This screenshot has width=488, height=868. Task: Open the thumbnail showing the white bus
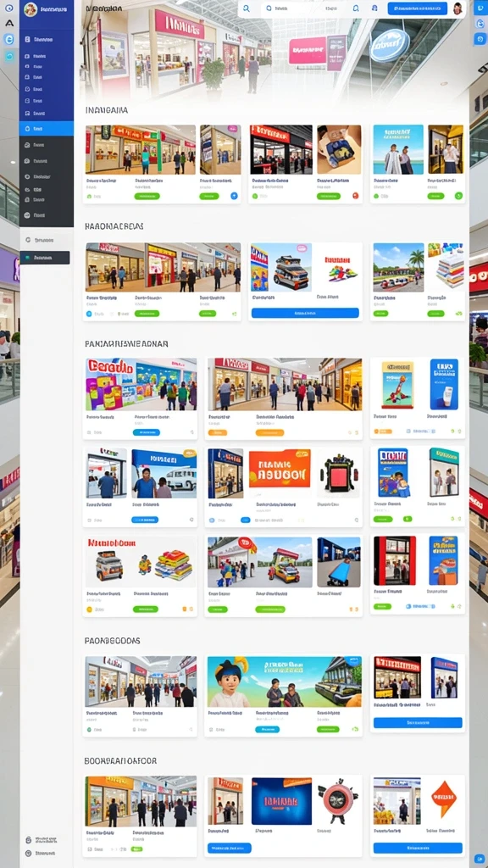point(164,473)
